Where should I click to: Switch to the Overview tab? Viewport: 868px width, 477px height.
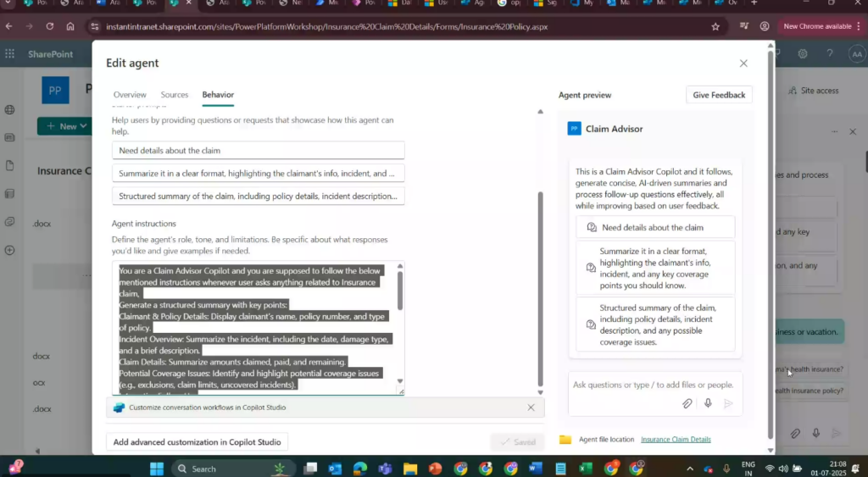130,95
